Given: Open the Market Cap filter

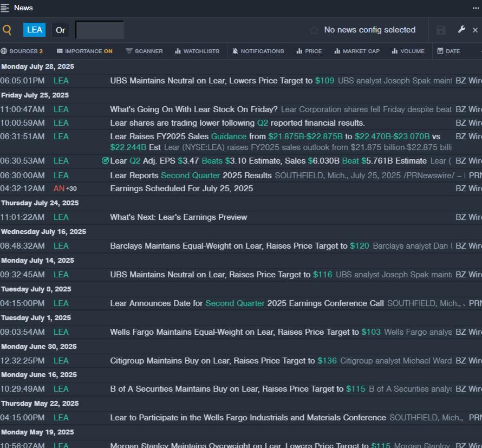Looking at the screenshot, I should [357, 51].
